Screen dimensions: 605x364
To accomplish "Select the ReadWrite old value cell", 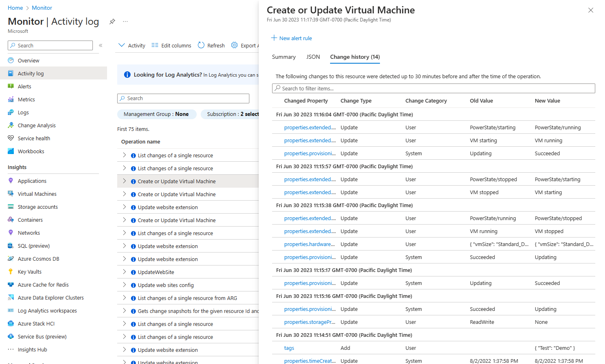I will [x=482, y=322].
